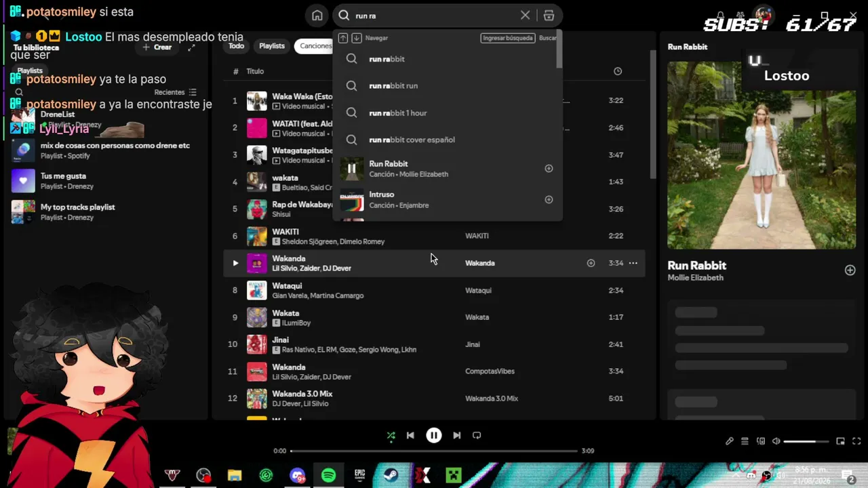The width and height of the screenshot is (868, 488).
Task: Add Wakanda row 7 to liked songs
Action: [x=591, y=263]
